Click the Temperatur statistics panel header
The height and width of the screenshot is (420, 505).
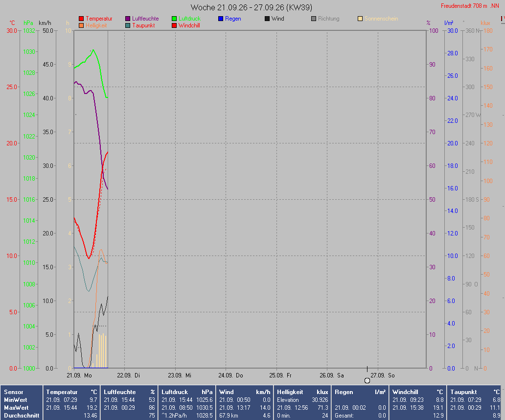point(71,392)
